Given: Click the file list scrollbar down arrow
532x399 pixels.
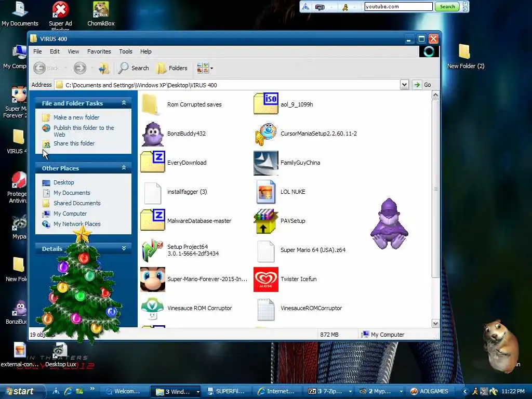Looking at the screenshot, I should pos(436,323).
